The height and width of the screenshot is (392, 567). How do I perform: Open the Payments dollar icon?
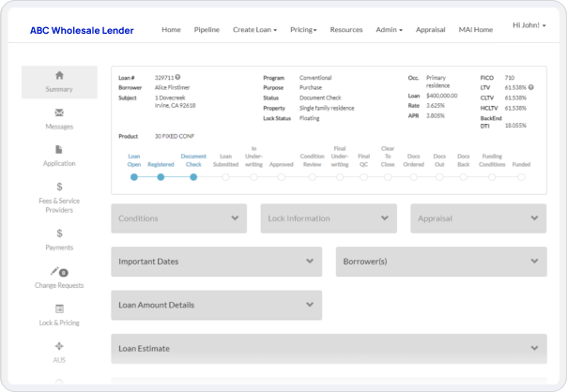pyautogui.click(x=59, y=234)
